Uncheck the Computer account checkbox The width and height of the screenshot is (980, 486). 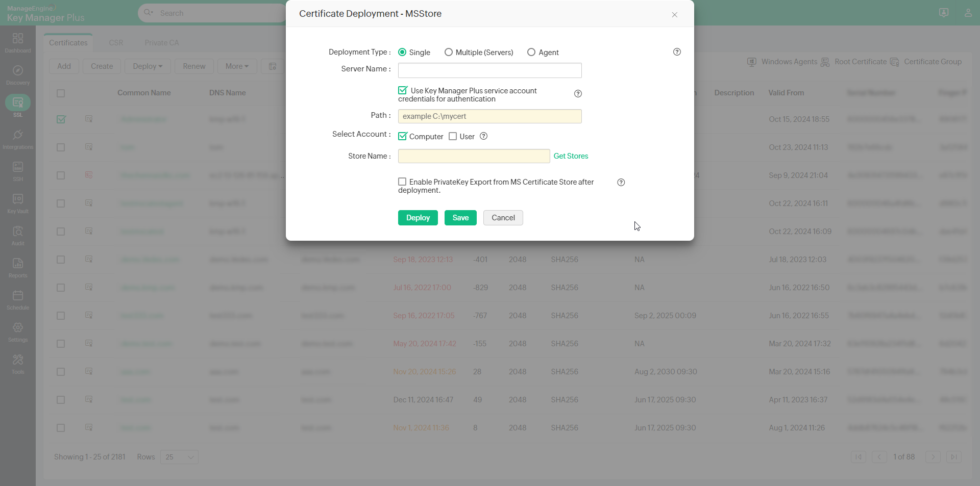(x=403, y=136)
